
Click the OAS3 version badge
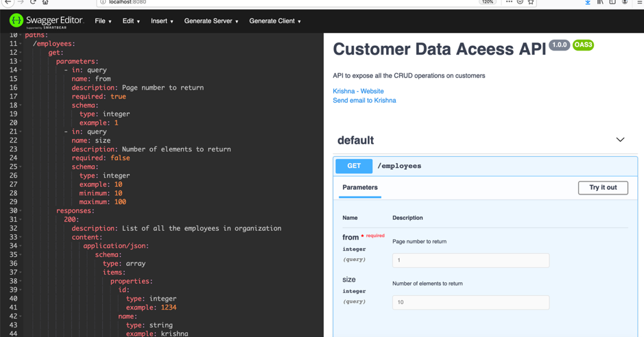(x=583, y=45)
